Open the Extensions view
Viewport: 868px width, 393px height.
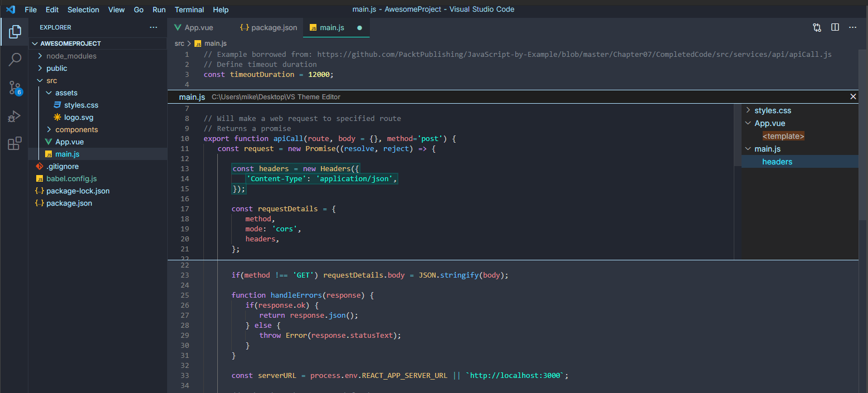pos(15,144)
